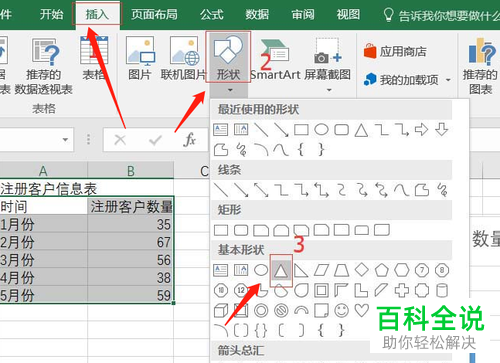This screenshot has height=363, width=500.
Task: Insert a picture with 图片
Action: pos(140,59)
